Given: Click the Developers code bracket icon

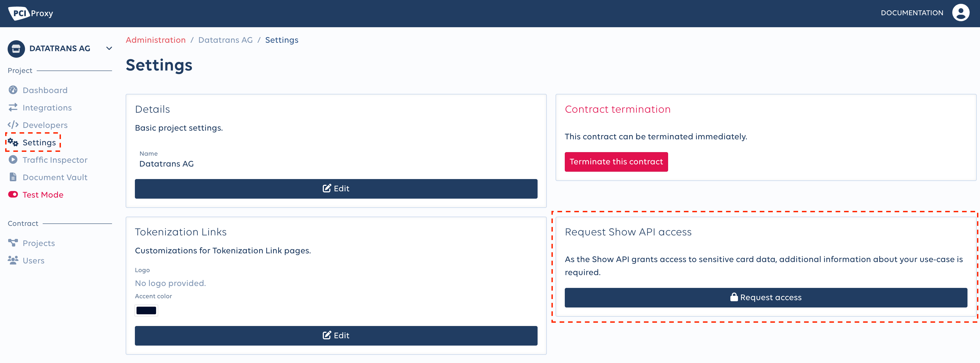Looking at the screenshot, I should click(x=13, y=125).
